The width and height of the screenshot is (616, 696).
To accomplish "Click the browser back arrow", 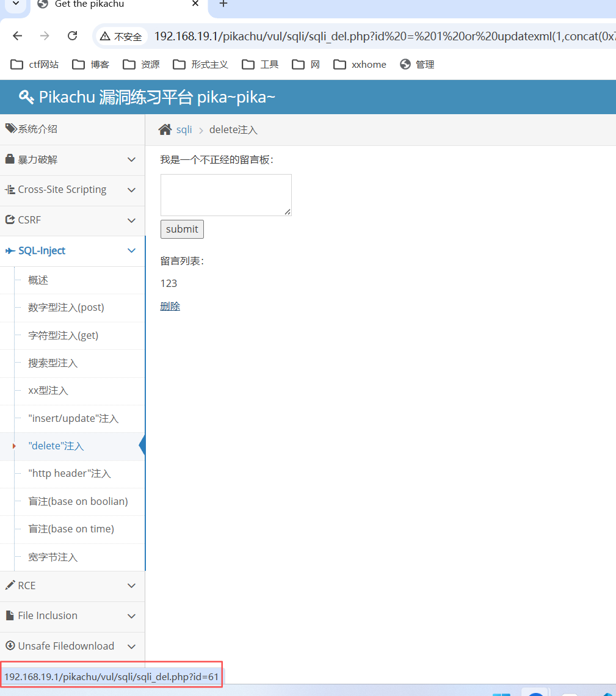I will point(17,36).
